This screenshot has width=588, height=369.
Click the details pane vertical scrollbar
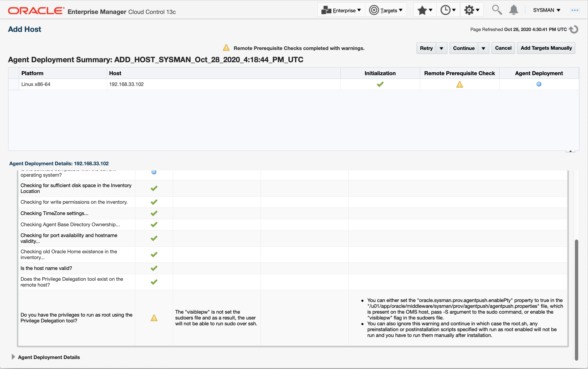point(576,300)
